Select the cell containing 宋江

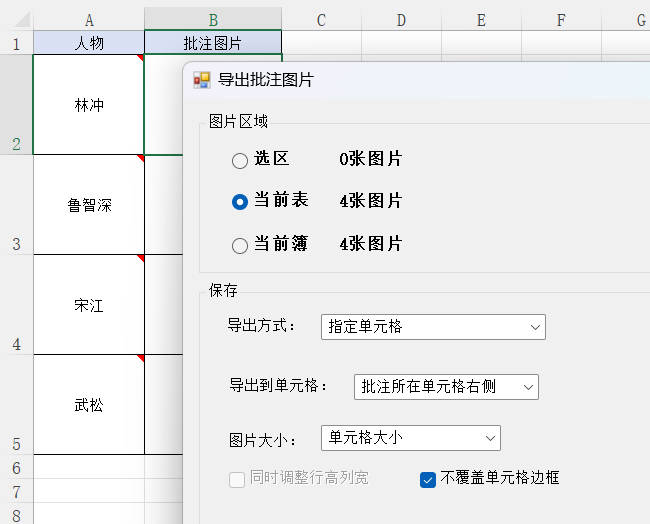click(89, 305)
